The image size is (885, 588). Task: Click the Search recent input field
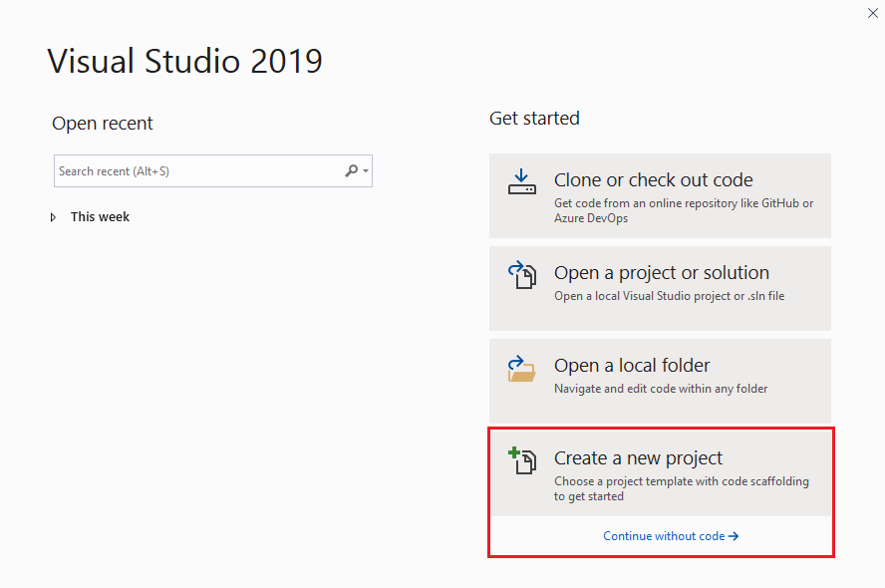click(x=179, y=170)
